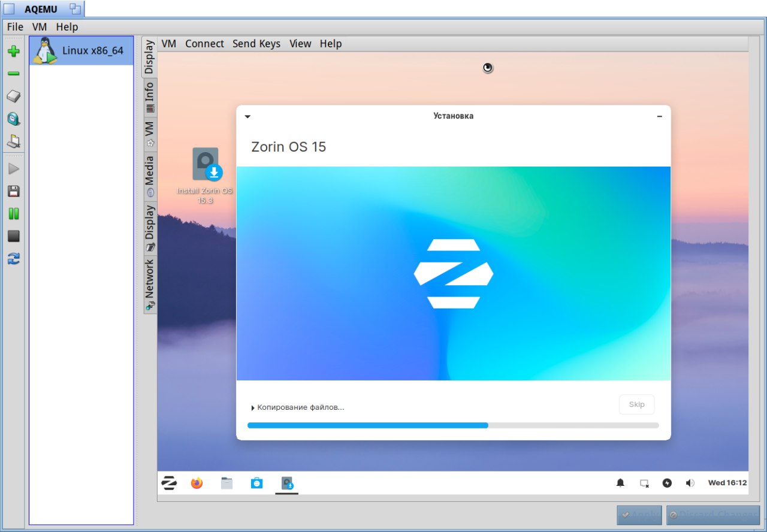The width and height of the screenshot is (767, 532).
Task: Click the Skip button in installer
Action: 636,404
